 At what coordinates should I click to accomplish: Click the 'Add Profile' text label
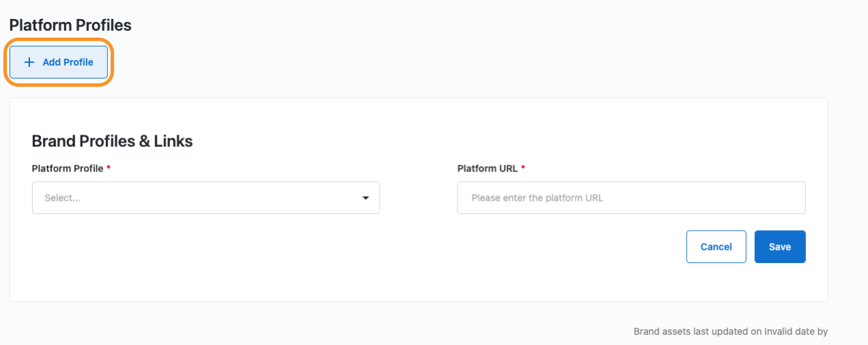coord(68,62)
